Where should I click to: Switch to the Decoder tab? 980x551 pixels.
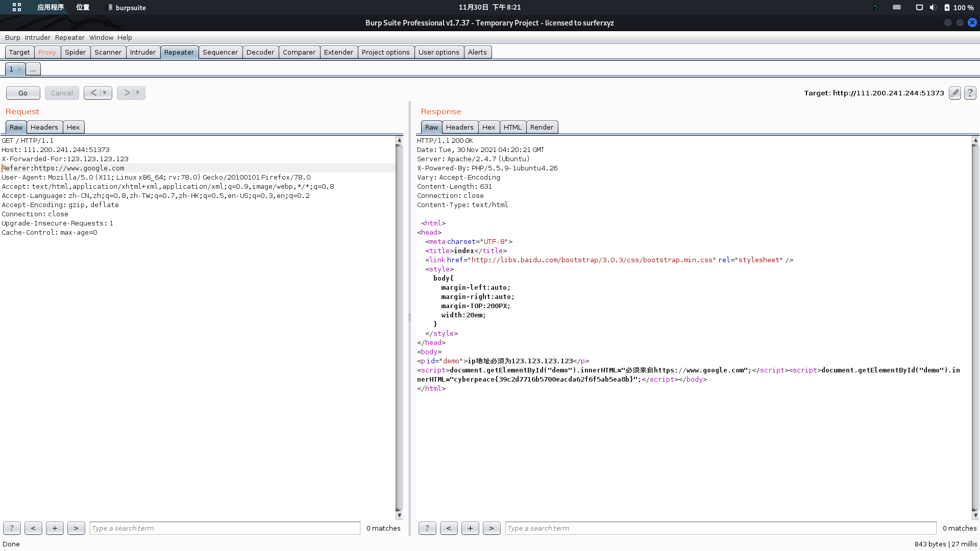[260, 52]
